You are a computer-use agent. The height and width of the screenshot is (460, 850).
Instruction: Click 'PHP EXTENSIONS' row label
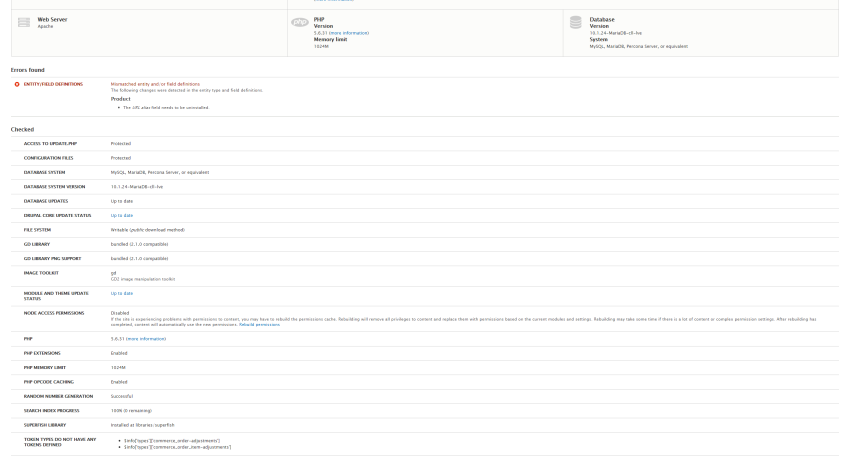[x=42, y=353]
